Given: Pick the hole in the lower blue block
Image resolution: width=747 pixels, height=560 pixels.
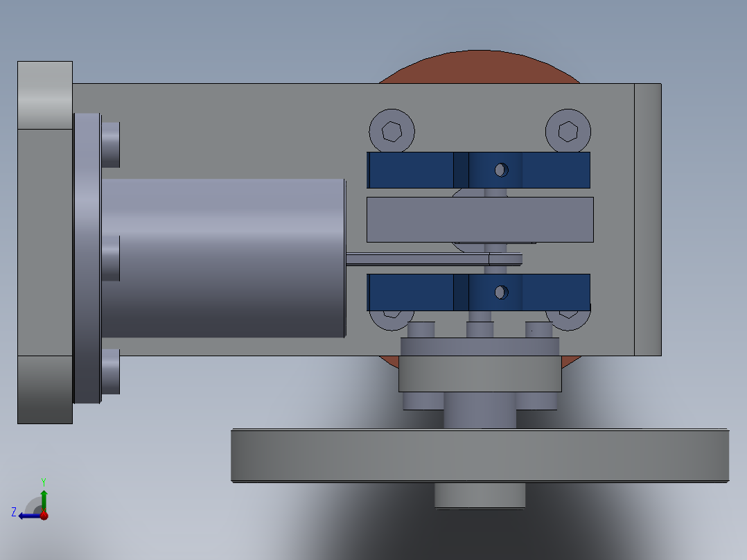Looking at the screenshot, I should 501,292.
